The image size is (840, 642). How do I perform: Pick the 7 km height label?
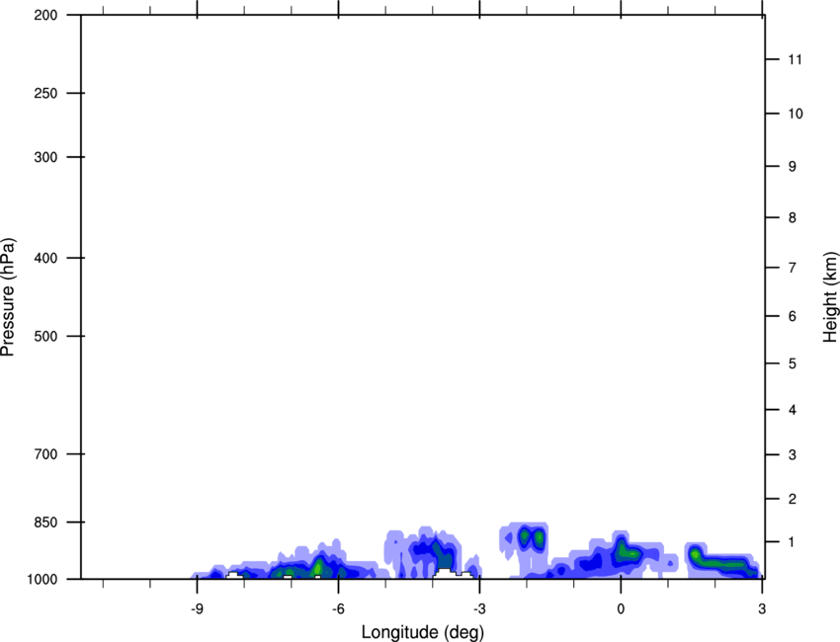793,268
